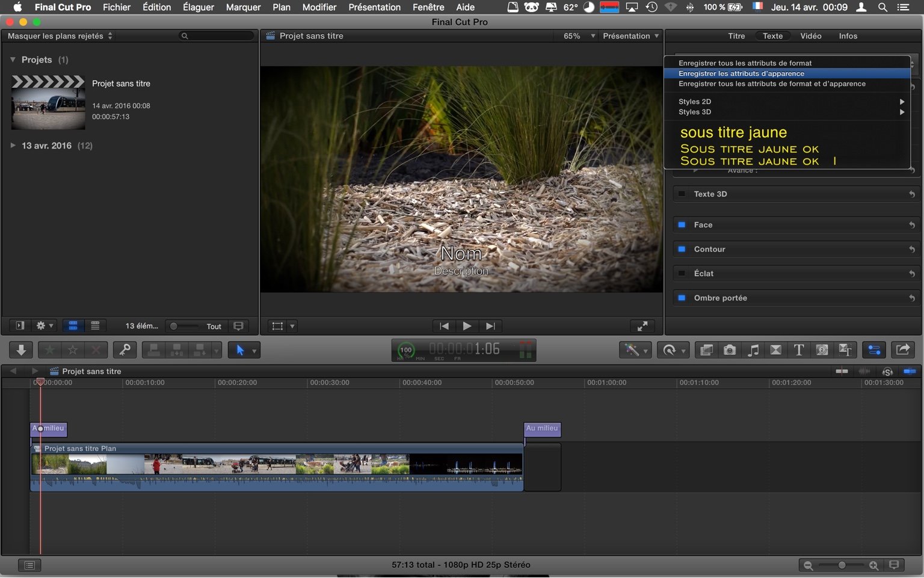Click the share export button

903,350
